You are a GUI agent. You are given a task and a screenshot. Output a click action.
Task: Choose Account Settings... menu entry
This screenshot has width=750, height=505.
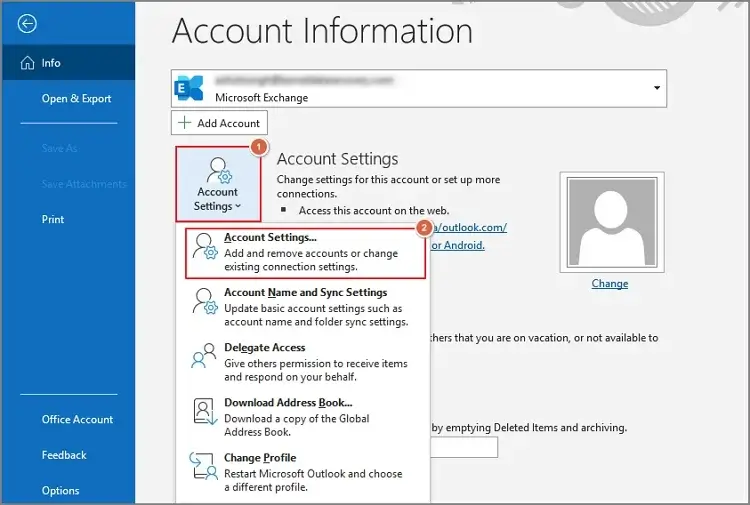(x=305, y=253)
